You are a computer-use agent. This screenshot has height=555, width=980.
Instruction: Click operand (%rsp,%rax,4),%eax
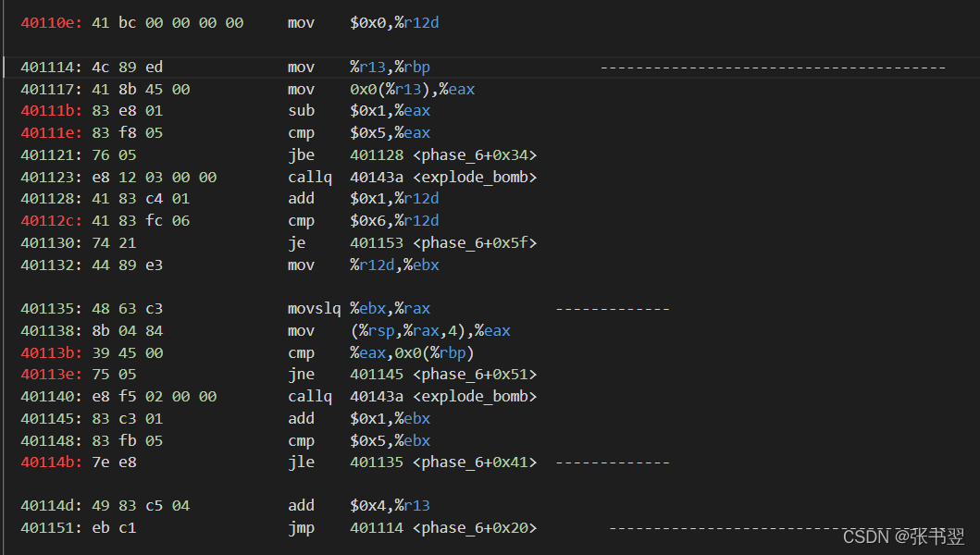click(430, 330)
